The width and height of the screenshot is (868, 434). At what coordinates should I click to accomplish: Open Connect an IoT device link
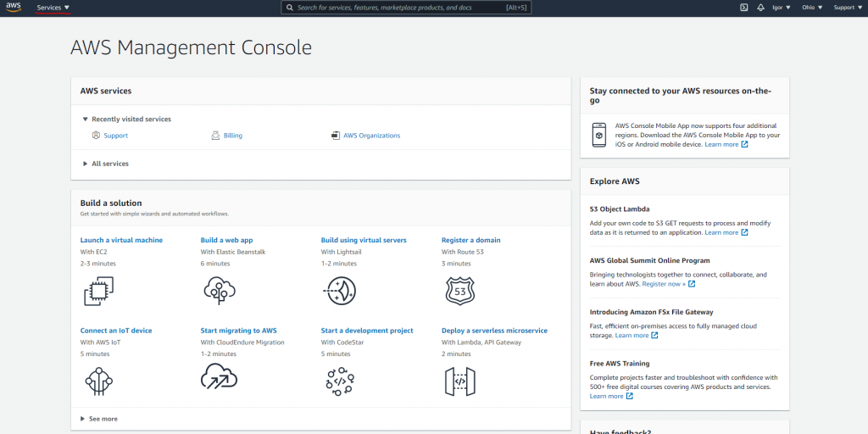[115, 331]
